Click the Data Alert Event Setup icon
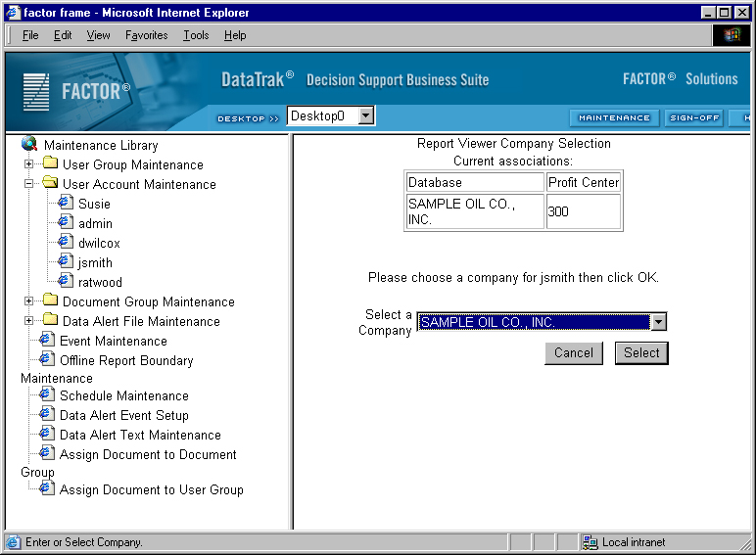This screenshot has width=756, height=555. 46,414
